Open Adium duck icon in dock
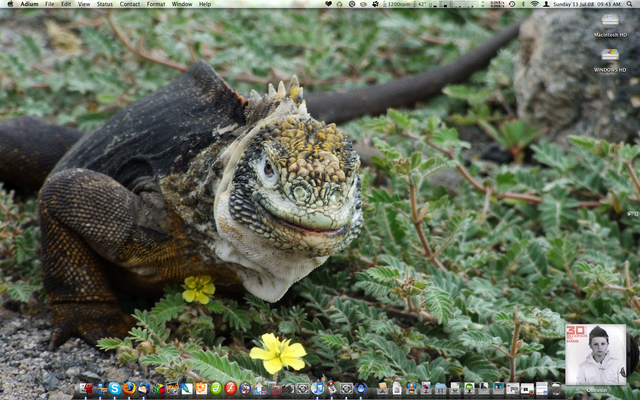640x400 pixels. (x=101, y=388)
